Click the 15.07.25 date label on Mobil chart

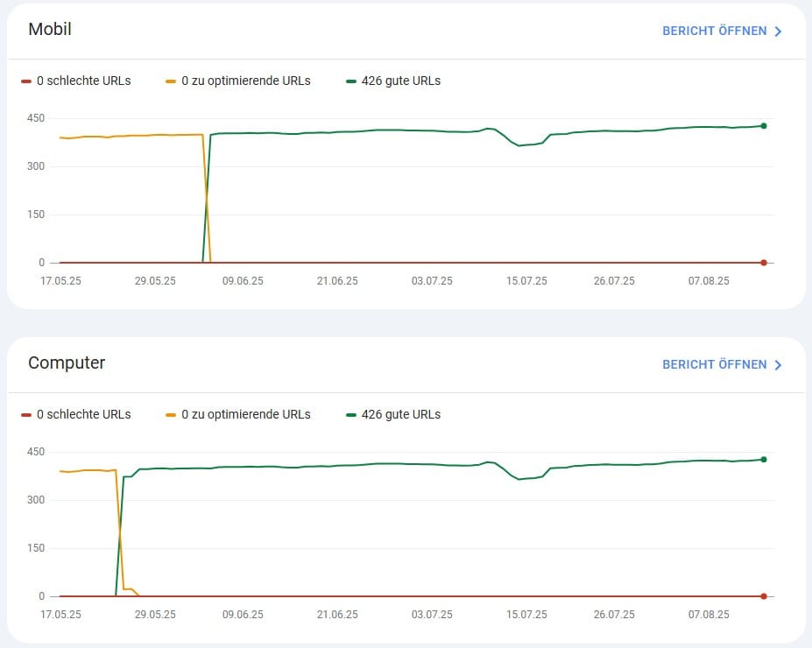pos(526,281)
